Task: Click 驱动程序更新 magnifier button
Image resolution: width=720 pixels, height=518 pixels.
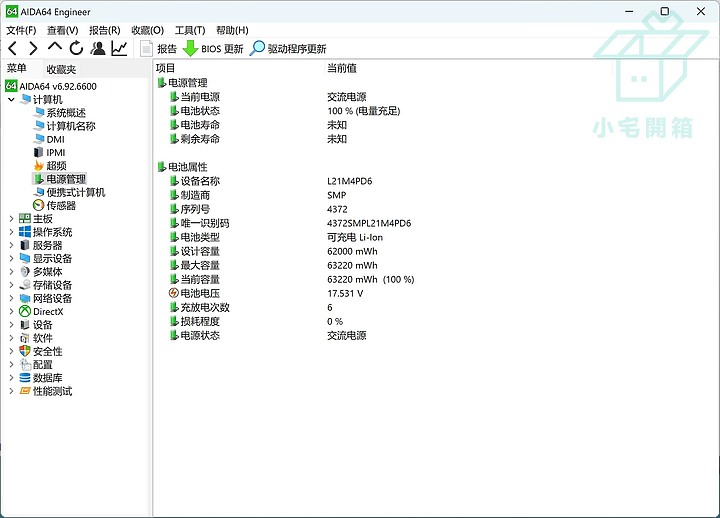Action: (288, 49)
